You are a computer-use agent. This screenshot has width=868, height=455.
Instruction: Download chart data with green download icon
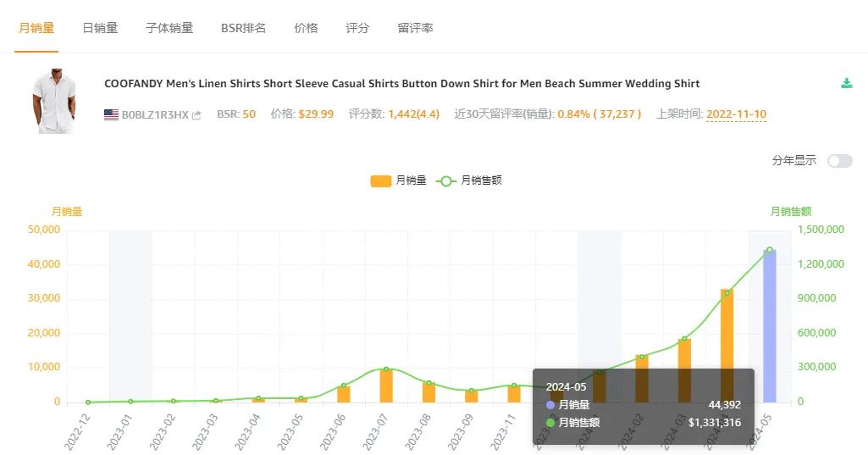847,83
